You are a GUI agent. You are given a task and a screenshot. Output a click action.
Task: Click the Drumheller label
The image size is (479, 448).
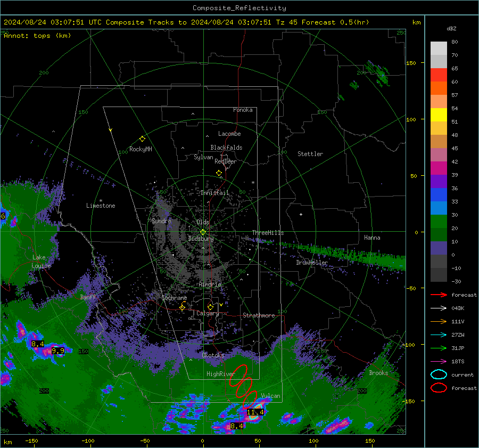click(x=312, y=263)
